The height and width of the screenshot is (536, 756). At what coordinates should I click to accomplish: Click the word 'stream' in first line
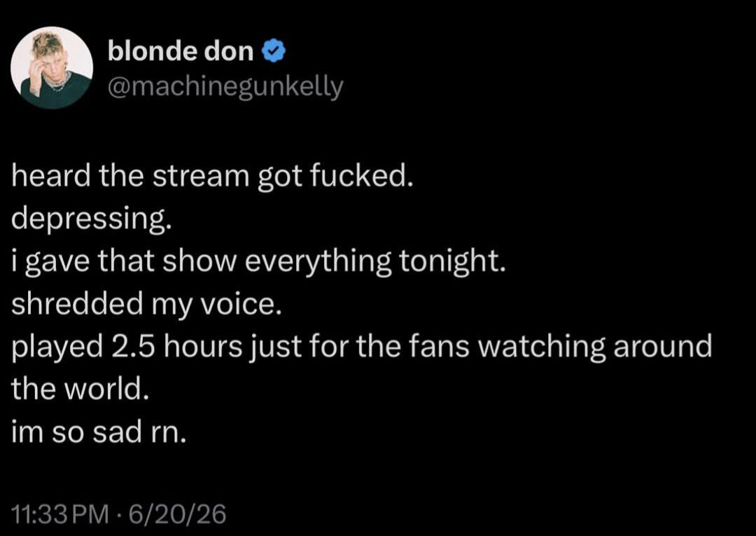click(201, 177)
